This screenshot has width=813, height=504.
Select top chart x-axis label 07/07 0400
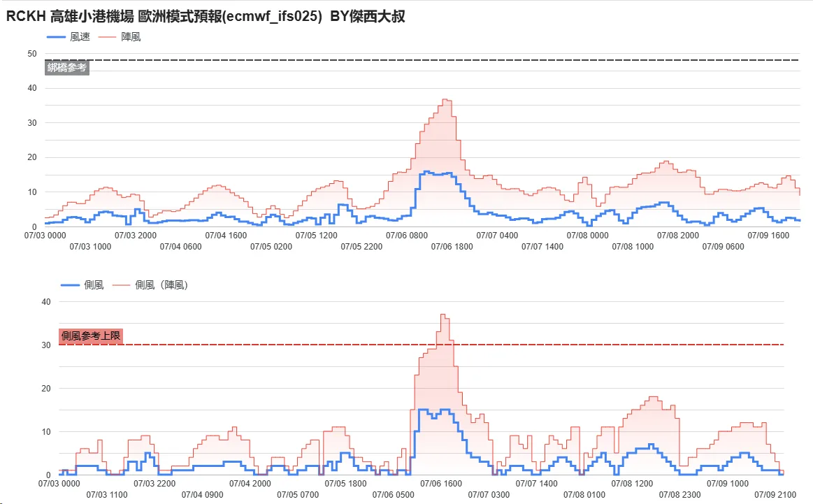click(497, 236)
